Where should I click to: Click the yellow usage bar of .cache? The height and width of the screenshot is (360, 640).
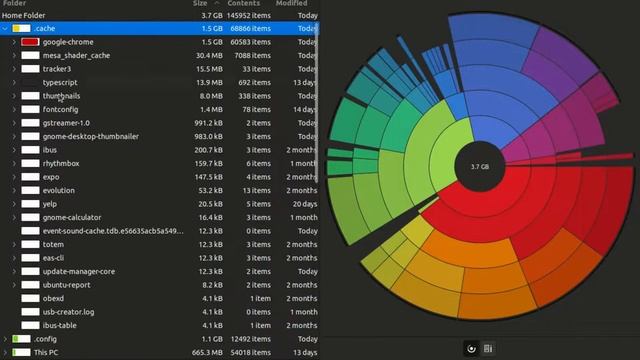(x=21, y=29)
